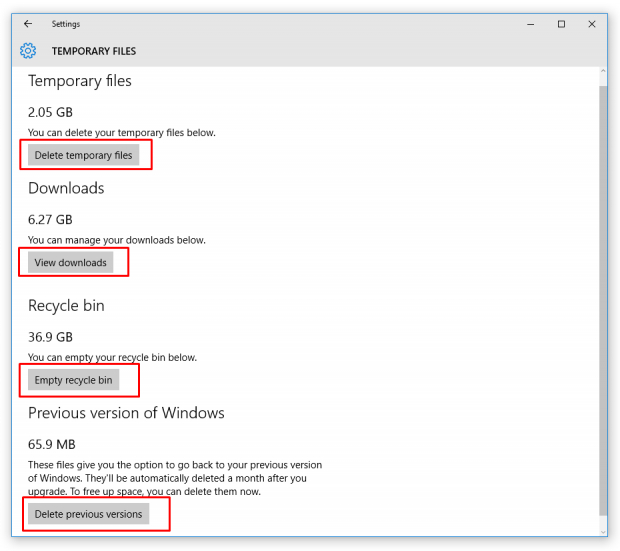Click the scrollbar down arrow
Image resolution: width=620 pixels, height=551 pixels.
(x=602, y=532)
